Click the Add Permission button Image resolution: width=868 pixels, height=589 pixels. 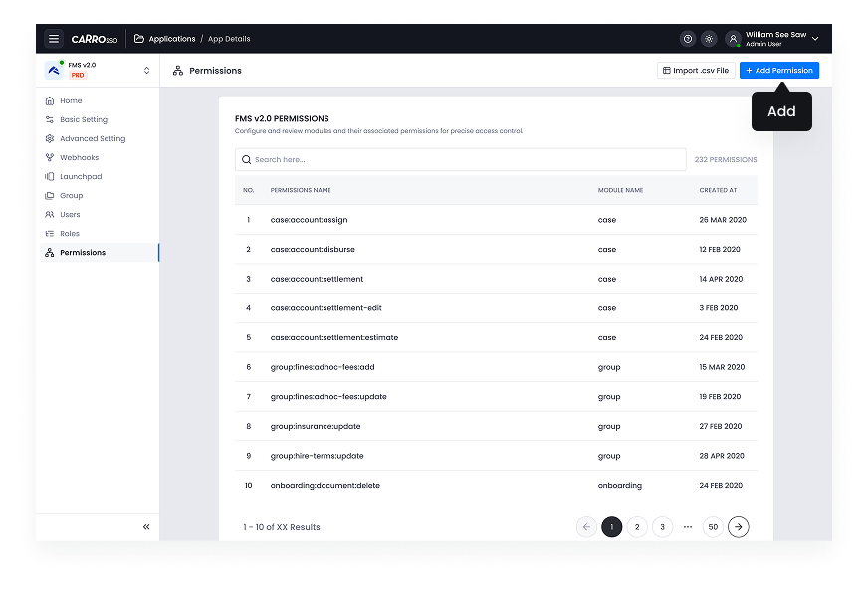click(x=779, y=71)
